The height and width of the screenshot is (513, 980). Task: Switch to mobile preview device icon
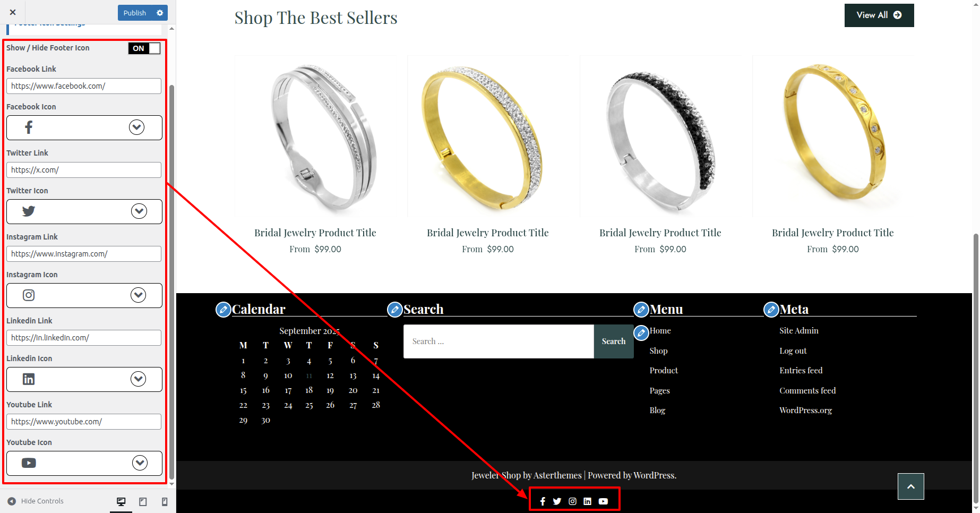165,502
